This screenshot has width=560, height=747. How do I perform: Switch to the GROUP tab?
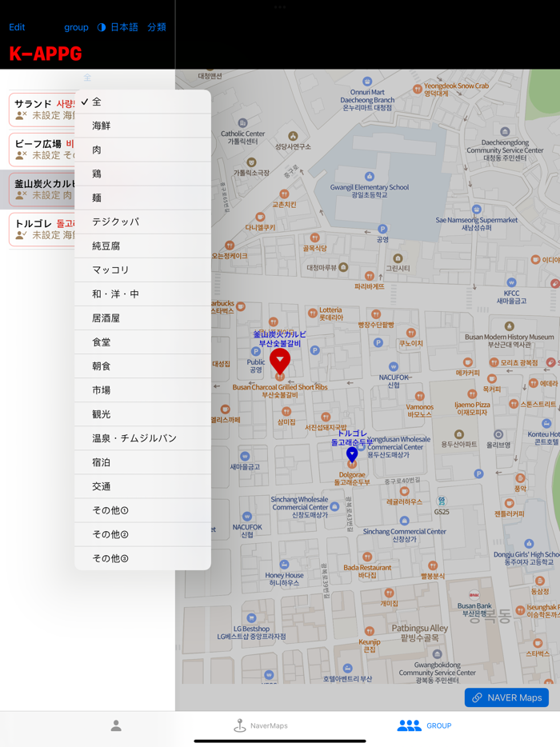424,725
